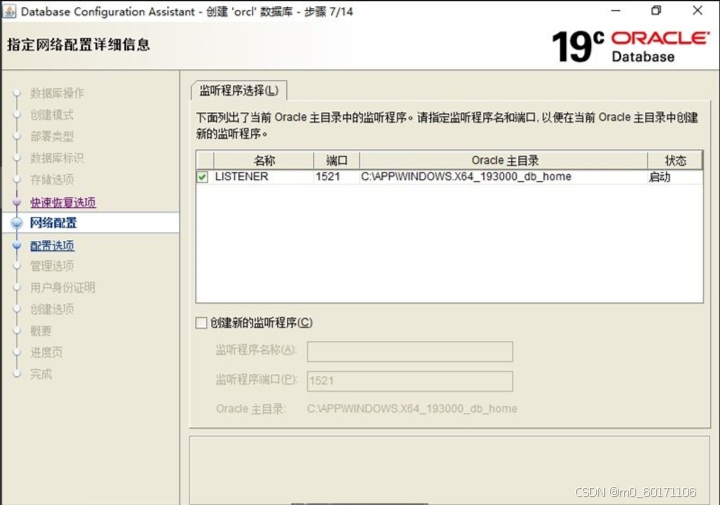Viewport: 720px width, 505px height.
Task: Click 概要 step in sidebar
Action: click(x=41, y=331)
